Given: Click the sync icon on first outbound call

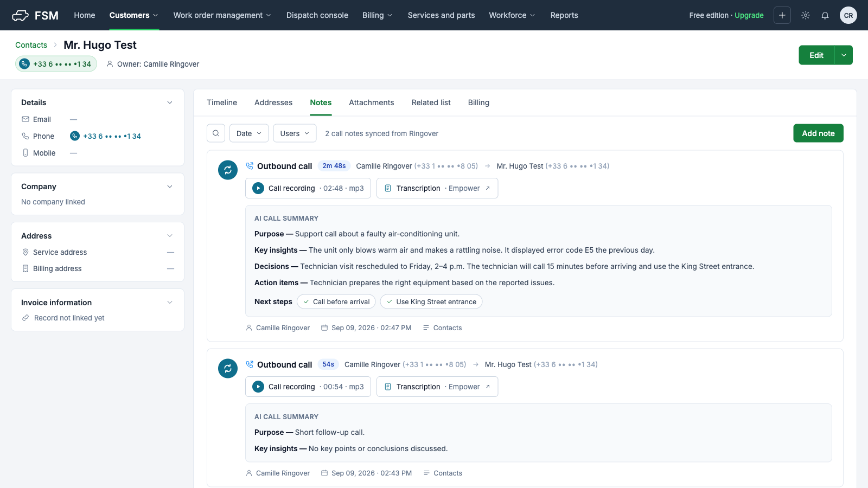Looking at the screenshot, I should (228, 170).
